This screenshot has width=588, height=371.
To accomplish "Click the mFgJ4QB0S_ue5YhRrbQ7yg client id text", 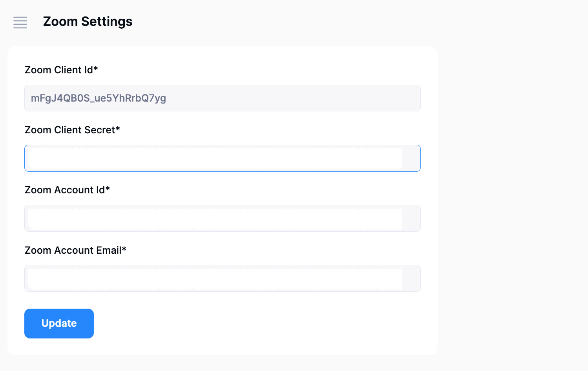I will 99,98.
